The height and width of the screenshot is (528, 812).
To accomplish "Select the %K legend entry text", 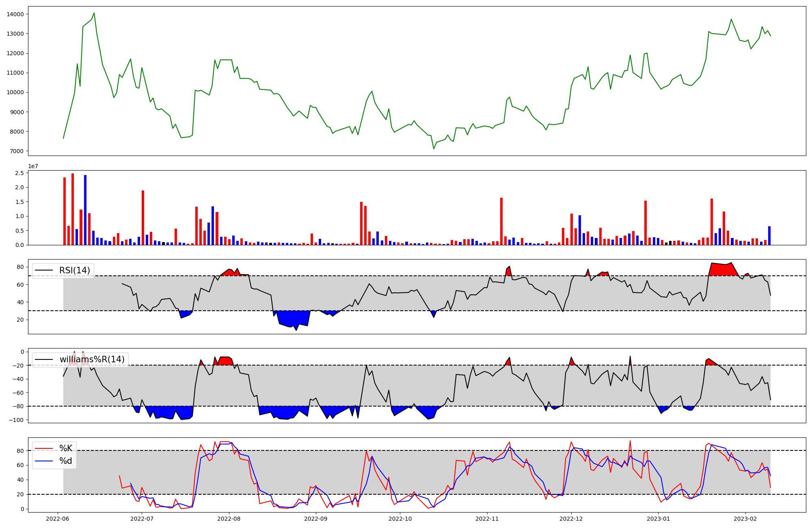I will (x=66, y=448).
